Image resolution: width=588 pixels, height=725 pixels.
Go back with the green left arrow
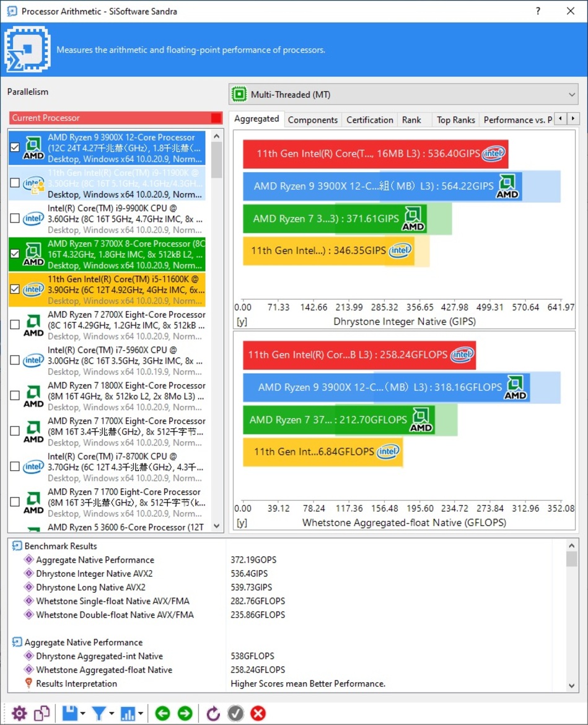[162, 713]
